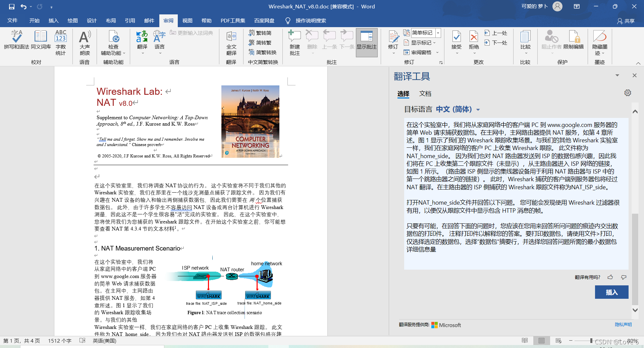Open tracking group dialog launcher
The image size is (644, 348).
(441, 63)
